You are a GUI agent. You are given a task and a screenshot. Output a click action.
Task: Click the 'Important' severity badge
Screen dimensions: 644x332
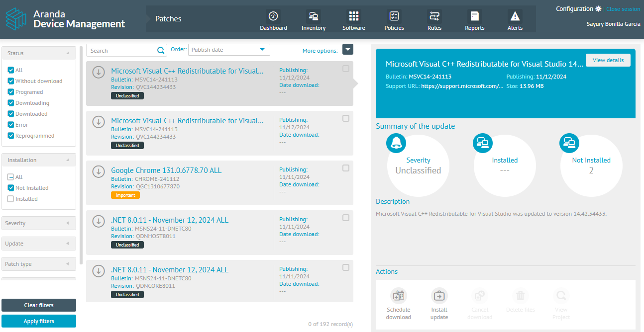pyautogui.click(x=125, y=195)
